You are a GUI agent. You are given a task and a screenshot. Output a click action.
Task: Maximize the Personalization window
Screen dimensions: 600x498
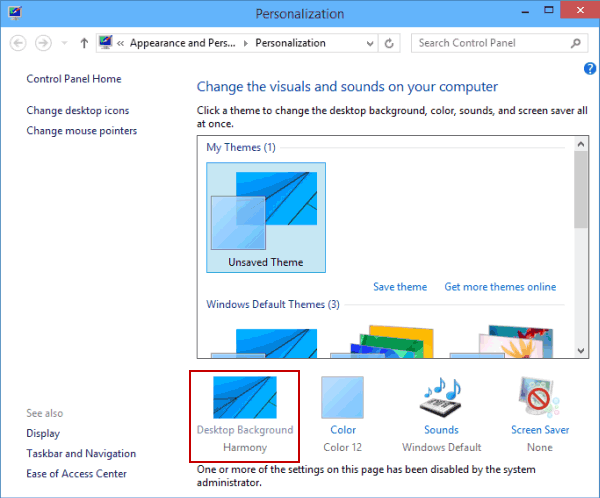(549, 11)
